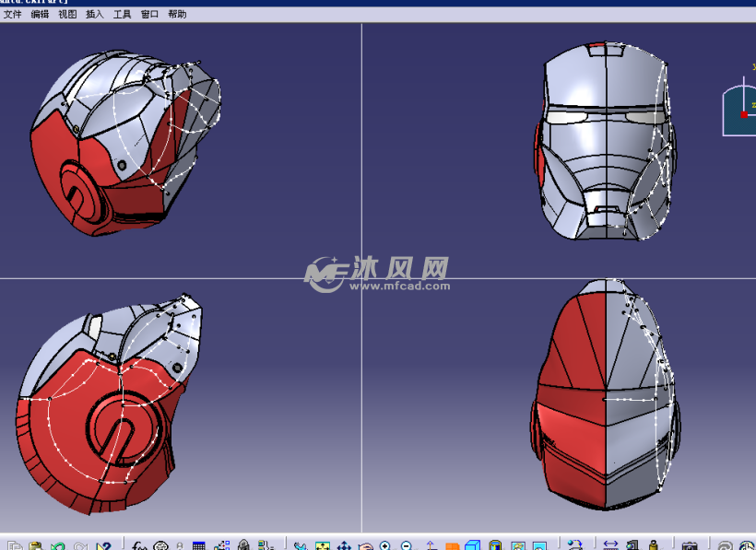Click the Hide/Show icon
756x550 pixels.
[518, 545]
